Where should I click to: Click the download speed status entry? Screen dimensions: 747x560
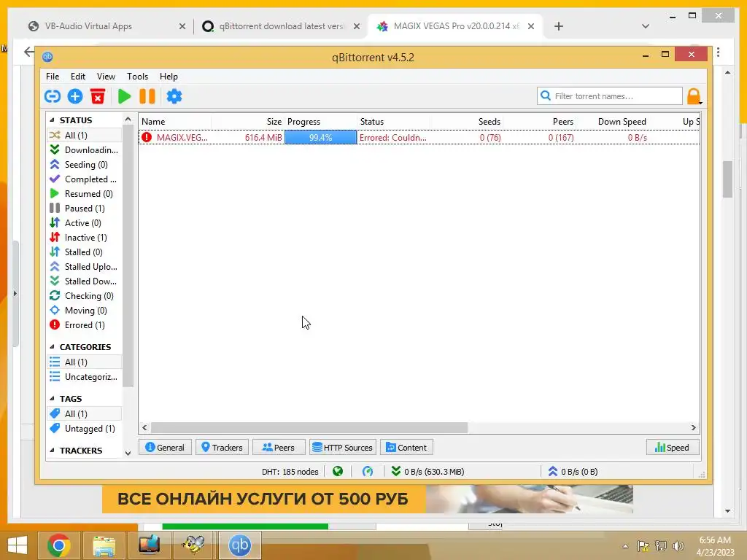(x=427, y=472)
